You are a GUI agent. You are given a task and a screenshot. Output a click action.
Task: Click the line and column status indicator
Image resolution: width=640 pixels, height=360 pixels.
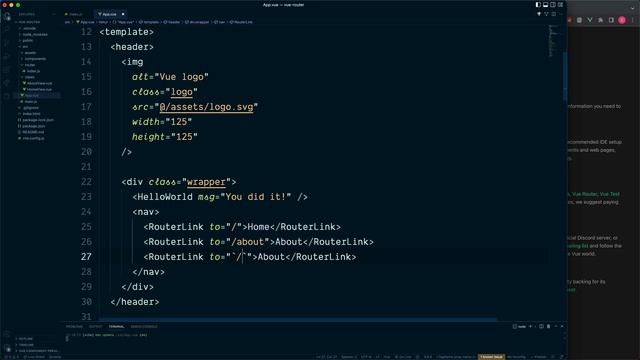click(x=326, y=357)
